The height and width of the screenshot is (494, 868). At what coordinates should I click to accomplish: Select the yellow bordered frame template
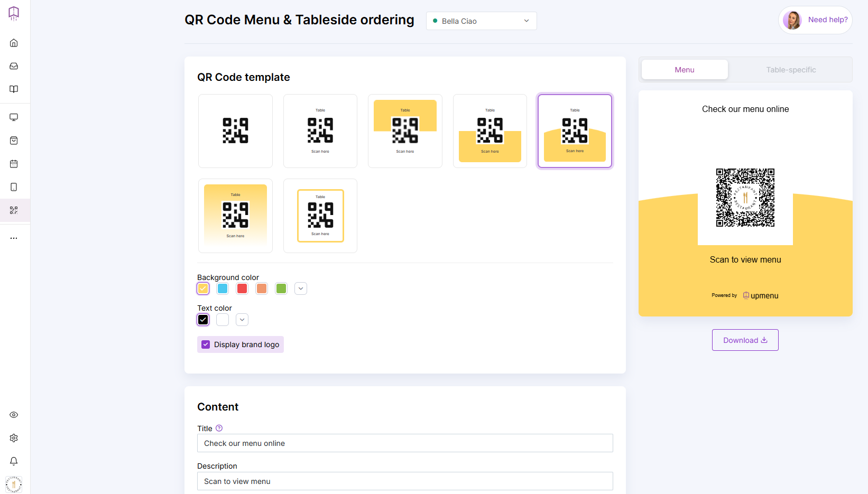click(320, 216)
